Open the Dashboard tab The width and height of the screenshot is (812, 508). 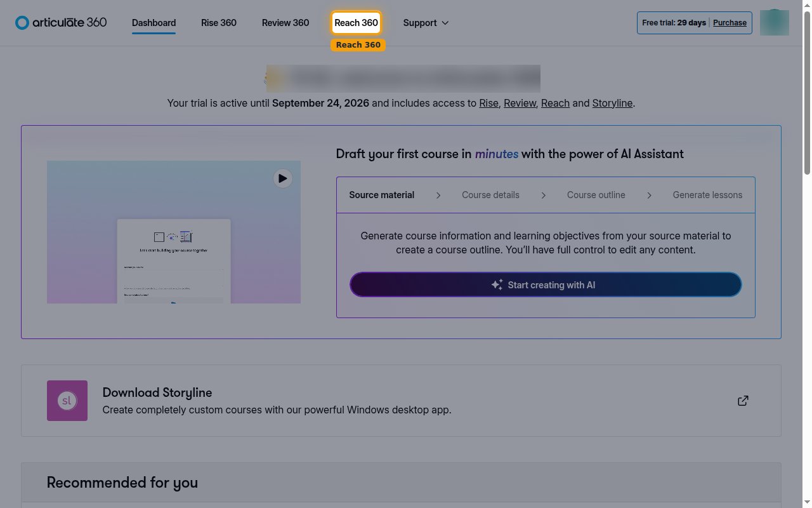(154, 23)
